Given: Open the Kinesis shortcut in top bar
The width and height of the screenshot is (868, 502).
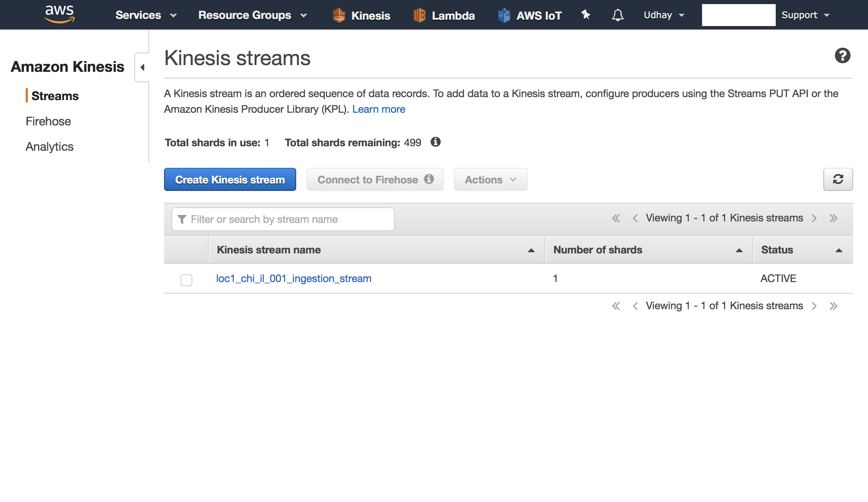Looking at the screenshot, I should (362, 15).
